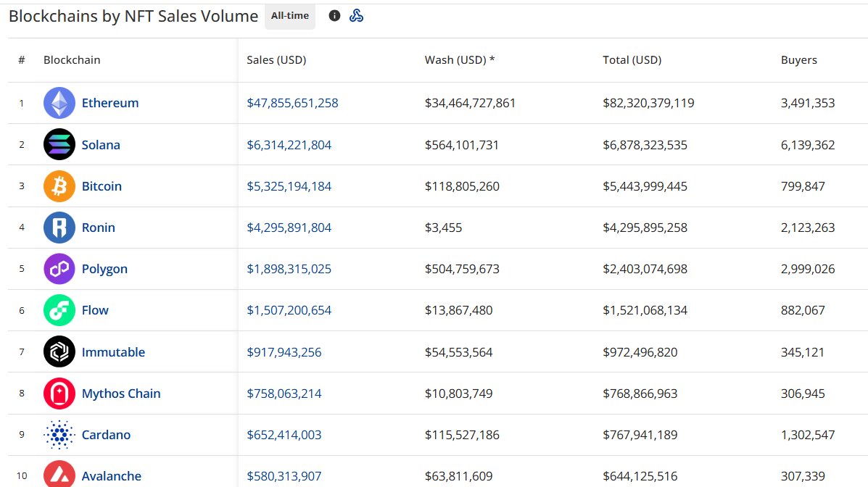
Task: Click the chain link icon beside info
Action: 356,14
